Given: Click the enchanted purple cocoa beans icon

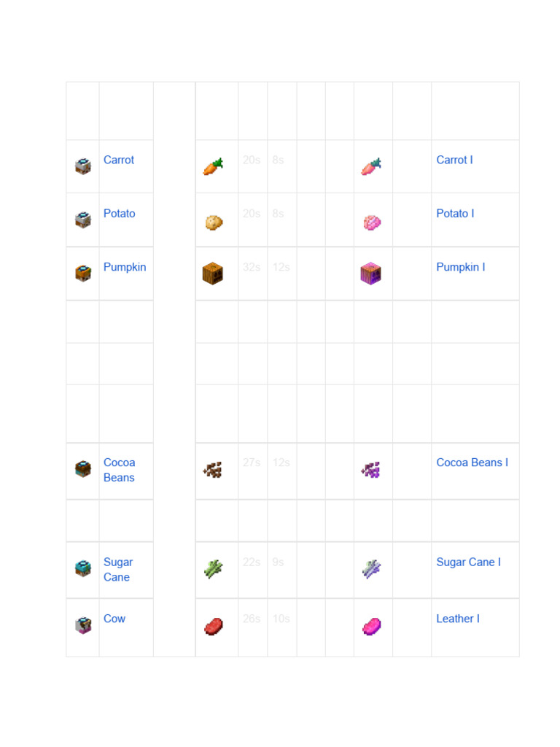Looking at the screenshot, I should [371, 470].
